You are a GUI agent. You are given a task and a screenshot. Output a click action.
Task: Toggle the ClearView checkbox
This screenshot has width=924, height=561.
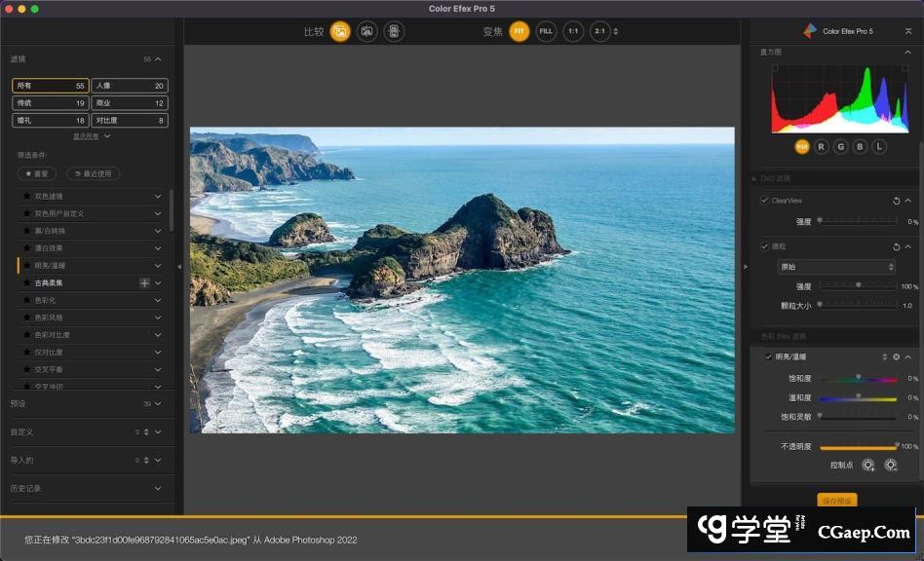765,201
